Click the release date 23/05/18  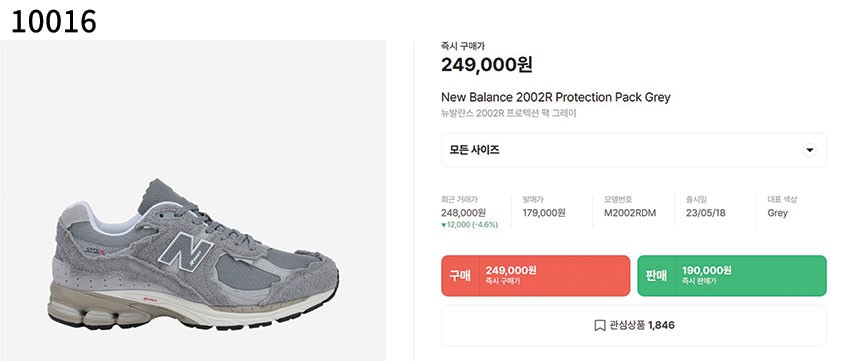click(x=705, y=213)
